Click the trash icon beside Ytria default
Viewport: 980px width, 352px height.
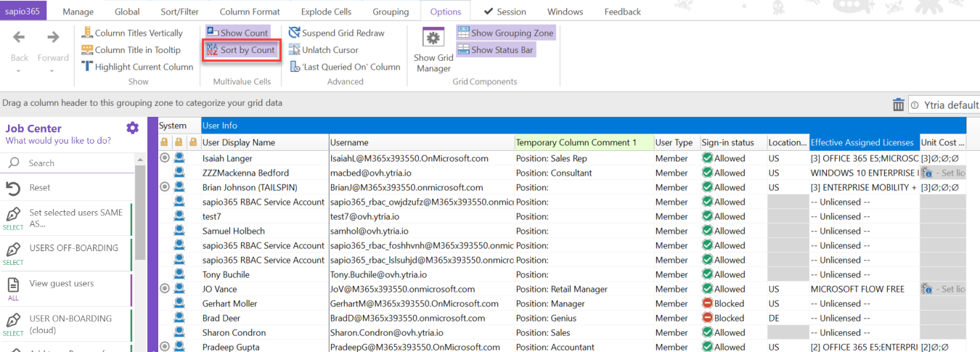[x=898, y=105]
